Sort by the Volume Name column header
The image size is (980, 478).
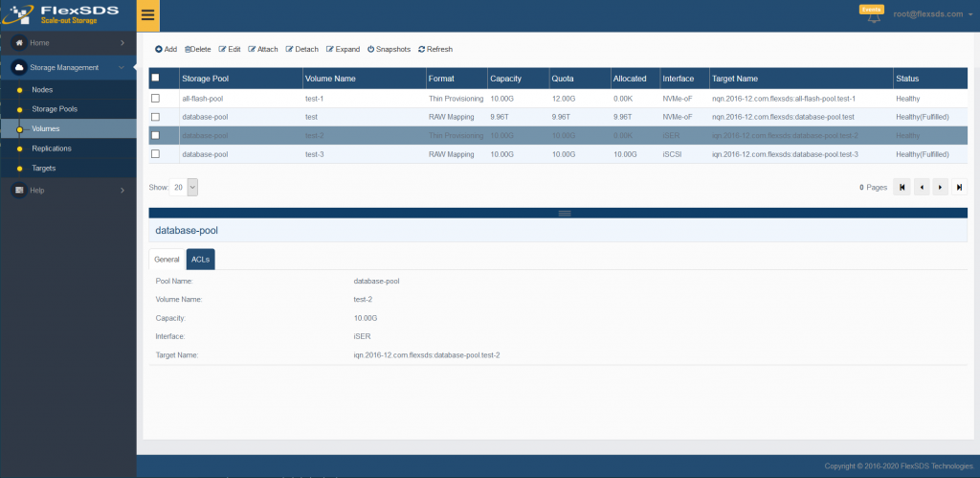364,79
